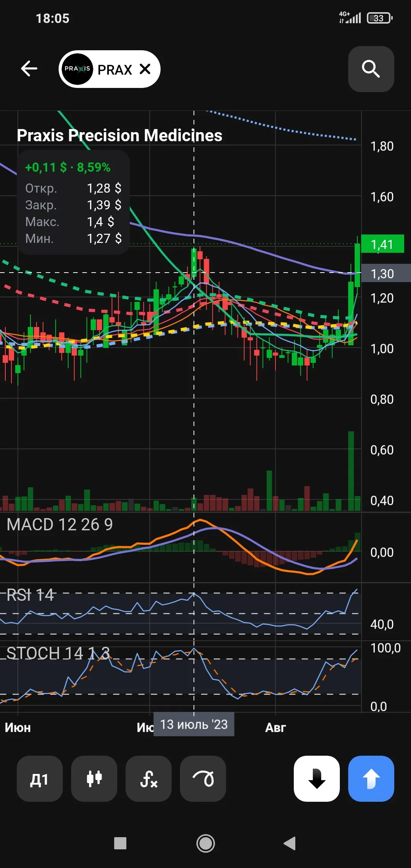Tap the Закр. 1,39 $ close price row
411x868 pixels.
pyautogui.click(x=73, y=205)
